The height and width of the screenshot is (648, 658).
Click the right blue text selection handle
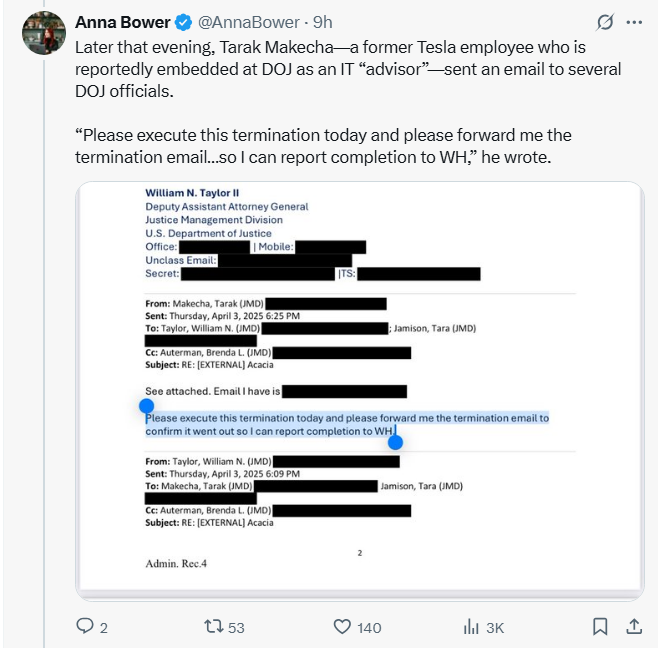coord(395,441)
